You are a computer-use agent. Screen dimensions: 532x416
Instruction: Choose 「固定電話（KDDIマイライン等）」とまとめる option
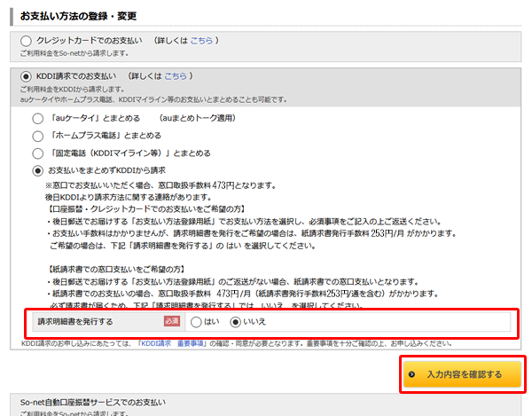(x=37, y=153)
